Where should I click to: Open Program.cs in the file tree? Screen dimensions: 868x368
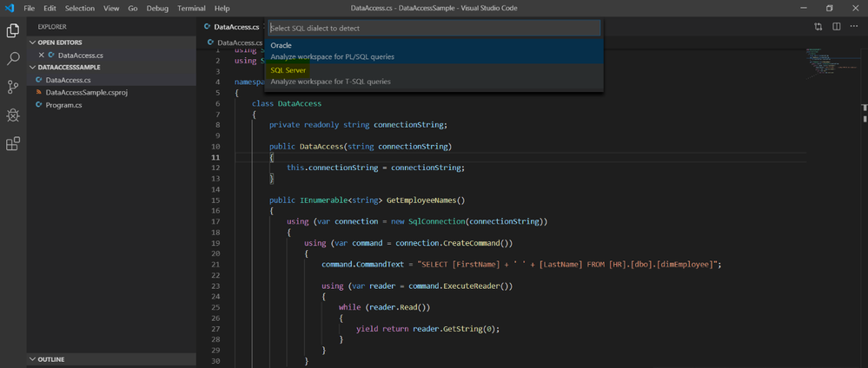tap(110, 105)
